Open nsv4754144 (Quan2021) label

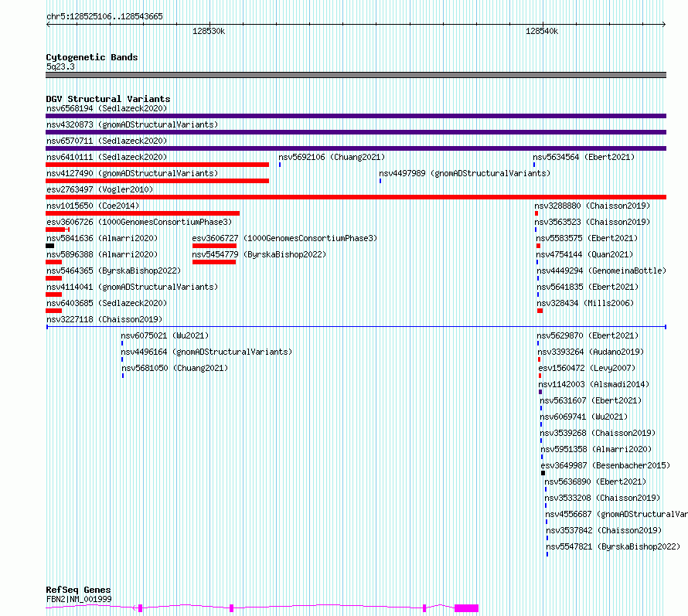coord(585,254)
